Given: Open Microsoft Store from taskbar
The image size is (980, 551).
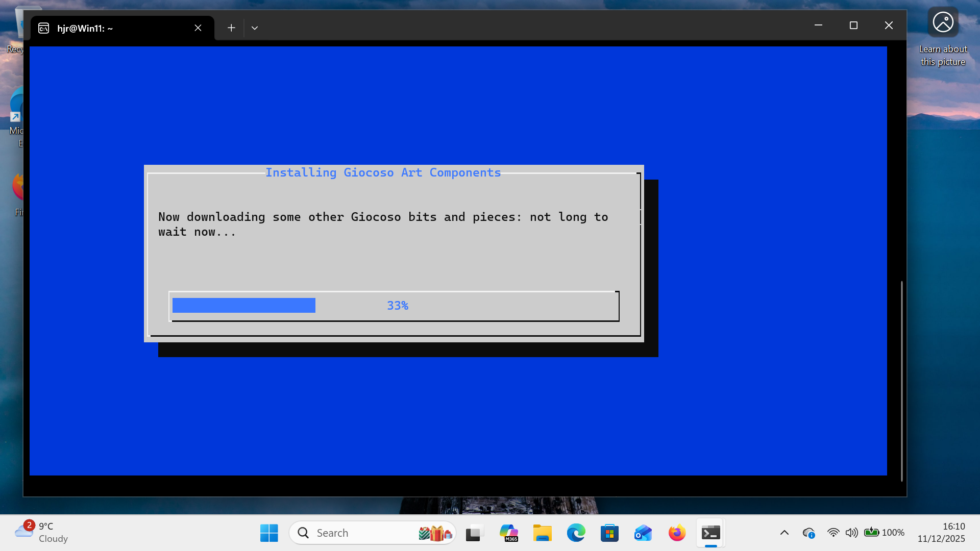Looking at the screenshot, I should (x=609, y=533).
